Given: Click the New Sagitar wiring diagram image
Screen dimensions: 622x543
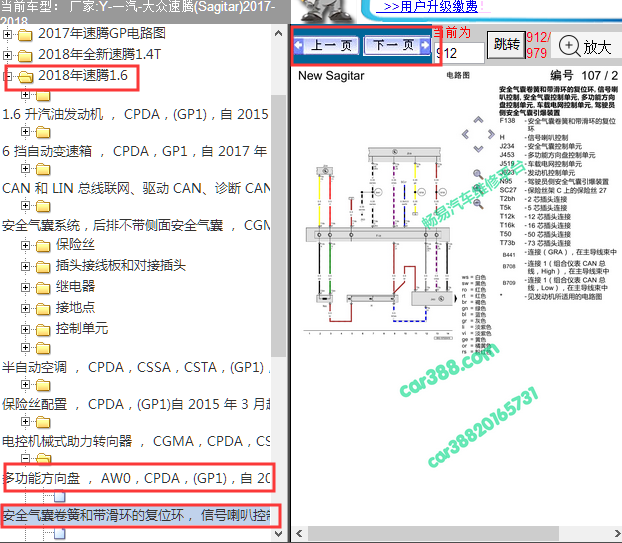Looking at the screenshot, I should click(x=378, y=244).
